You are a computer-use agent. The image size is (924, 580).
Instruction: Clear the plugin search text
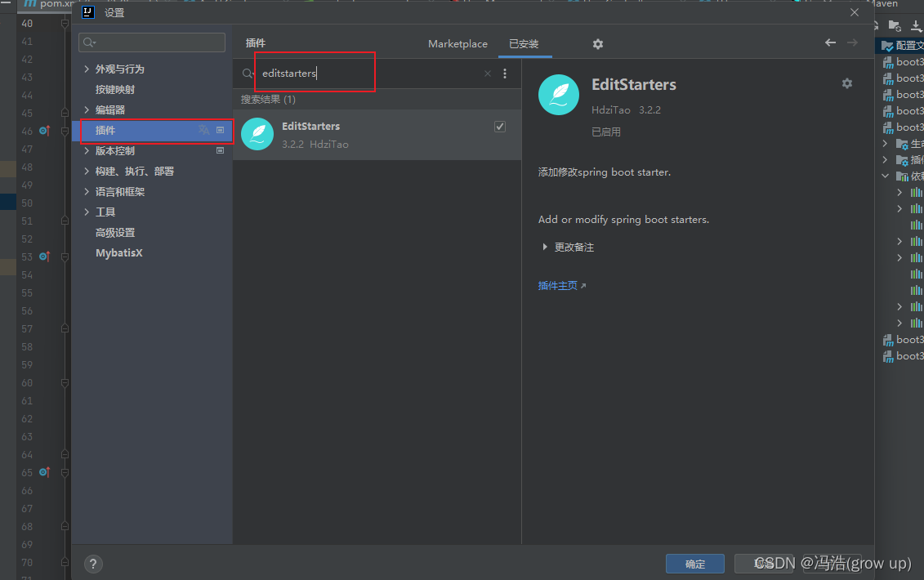tap(488, 74)
